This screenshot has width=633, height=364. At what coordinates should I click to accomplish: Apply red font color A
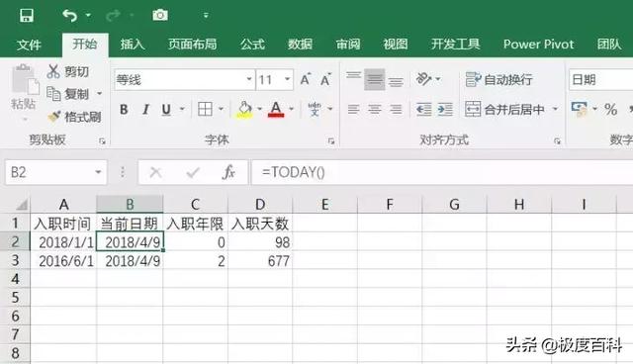pyautogui.click(x=276, y=110)
